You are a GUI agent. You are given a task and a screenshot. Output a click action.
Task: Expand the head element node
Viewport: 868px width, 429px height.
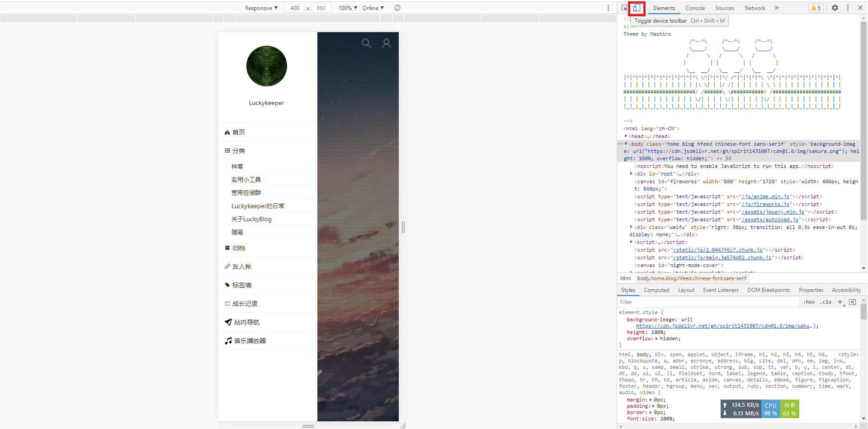626,136
